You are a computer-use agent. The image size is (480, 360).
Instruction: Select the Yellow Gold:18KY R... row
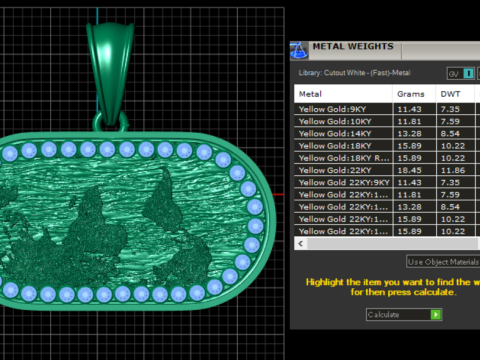[x=387, y=158]
